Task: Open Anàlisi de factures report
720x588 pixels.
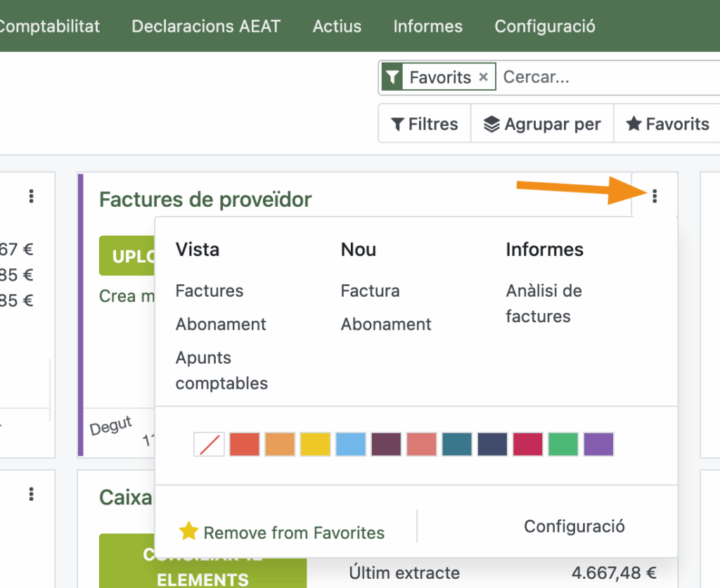Action: (544, 304)
